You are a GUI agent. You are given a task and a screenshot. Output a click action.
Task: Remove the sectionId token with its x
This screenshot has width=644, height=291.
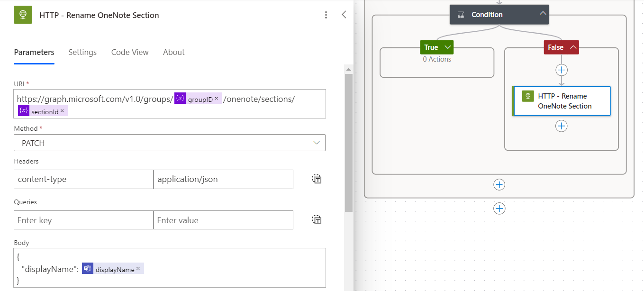click(62, 111)
